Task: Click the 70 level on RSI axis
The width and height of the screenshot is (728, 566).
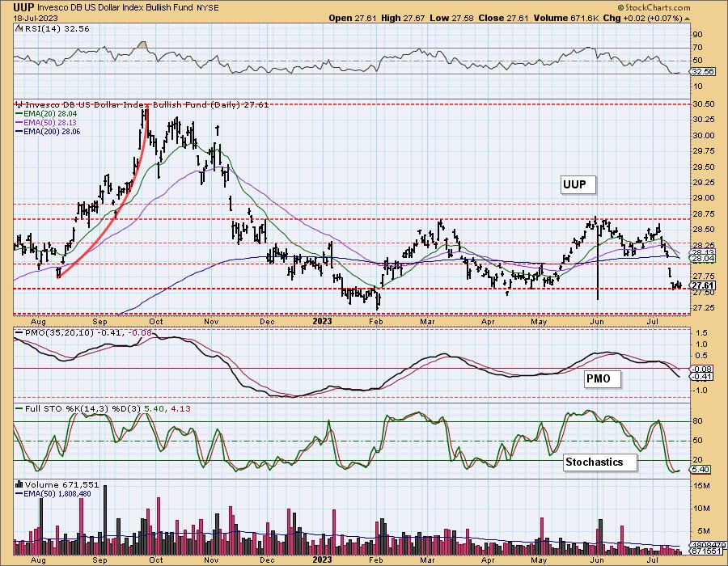Action: pyautogui.click(x=697, y=48)
